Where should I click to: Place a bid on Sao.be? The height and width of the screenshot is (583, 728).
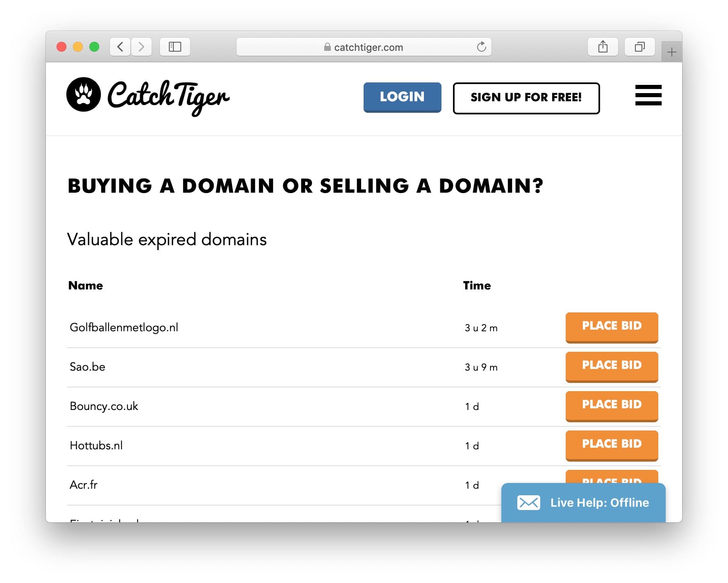(x=611, y=366)
